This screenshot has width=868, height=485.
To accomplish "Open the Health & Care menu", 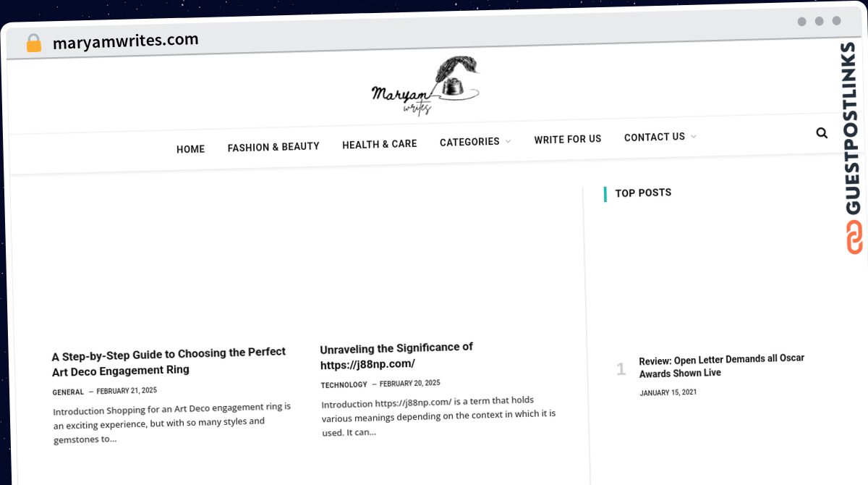I will 380,144.
